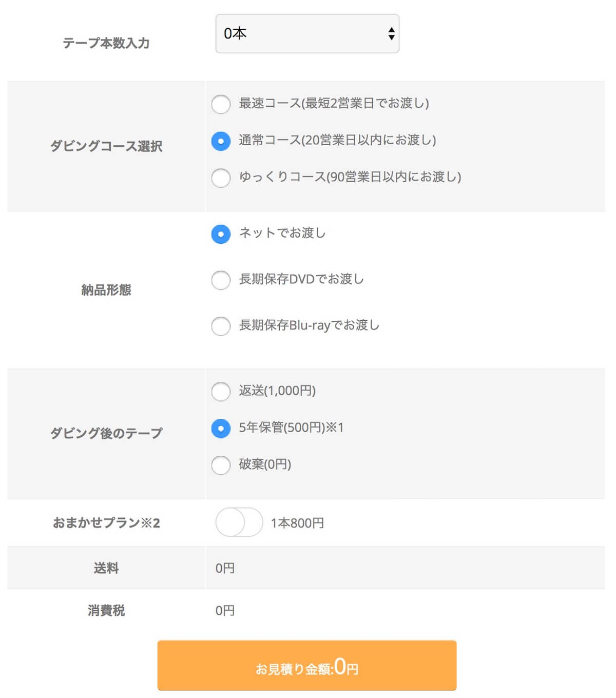616x698 pixels.
Task: Click the ゆっくりコース label text
Action: click(350, 177)
